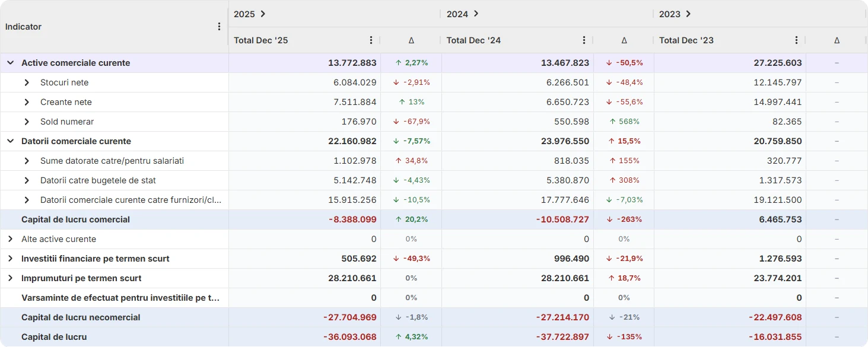Expand Sume datorate catre/pentru salariati row
Viewport: 868px width, 347px height.
click(x=27, y=161)
